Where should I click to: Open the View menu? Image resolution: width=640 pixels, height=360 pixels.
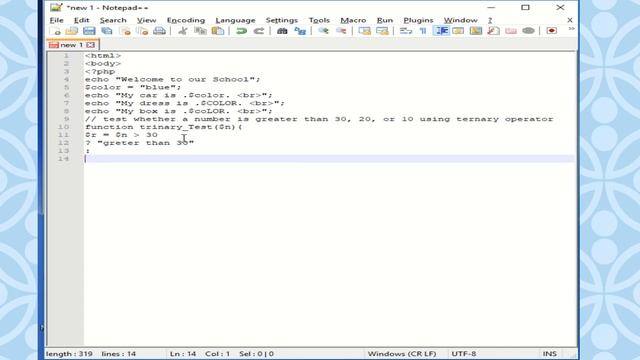point(146,20)
